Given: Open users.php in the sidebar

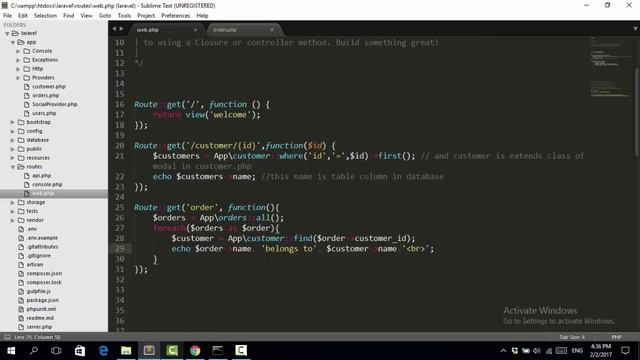Looking at the screenshot, I should click(44, 113).
